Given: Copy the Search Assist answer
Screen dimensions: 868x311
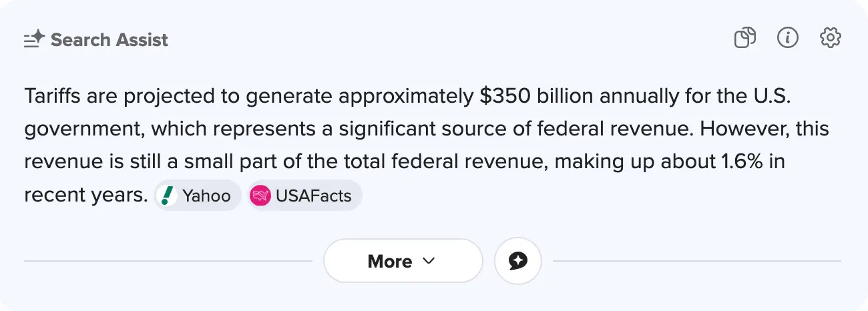Looking at the screenshot, I should click(744, 38).
